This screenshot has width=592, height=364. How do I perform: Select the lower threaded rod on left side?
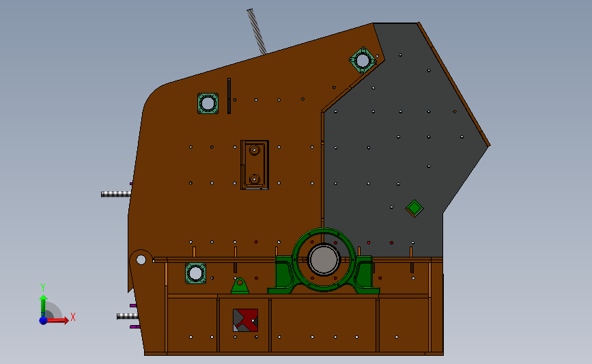pos(128,316)
